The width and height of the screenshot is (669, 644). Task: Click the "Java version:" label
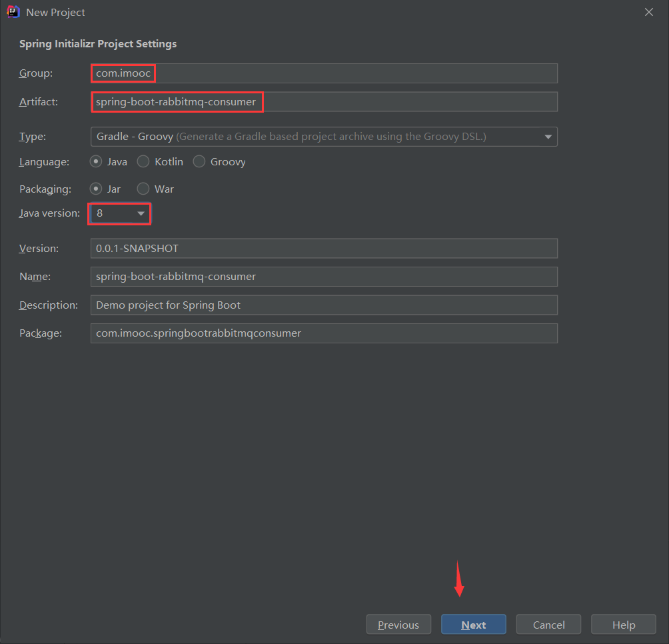[49, 213]
